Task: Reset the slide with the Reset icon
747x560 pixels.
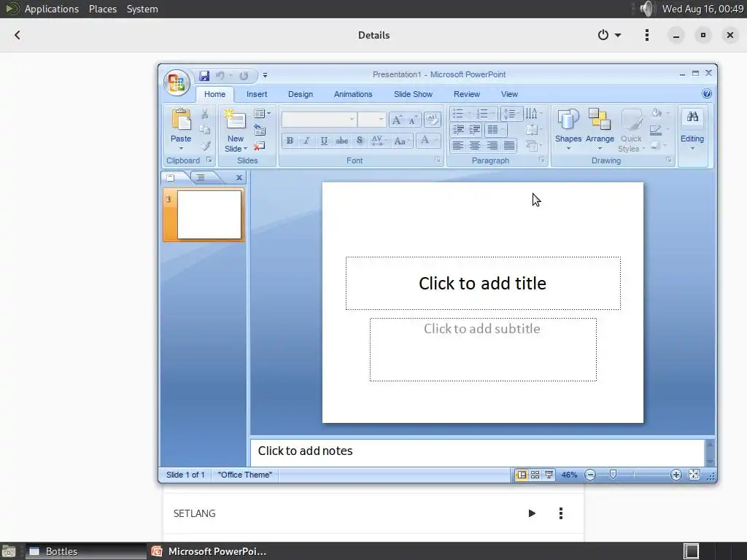Action: tap(260, 130)
